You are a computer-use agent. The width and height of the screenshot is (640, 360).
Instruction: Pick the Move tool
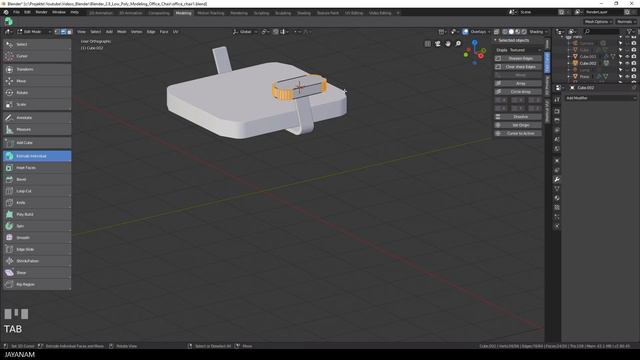click(37, 81)
